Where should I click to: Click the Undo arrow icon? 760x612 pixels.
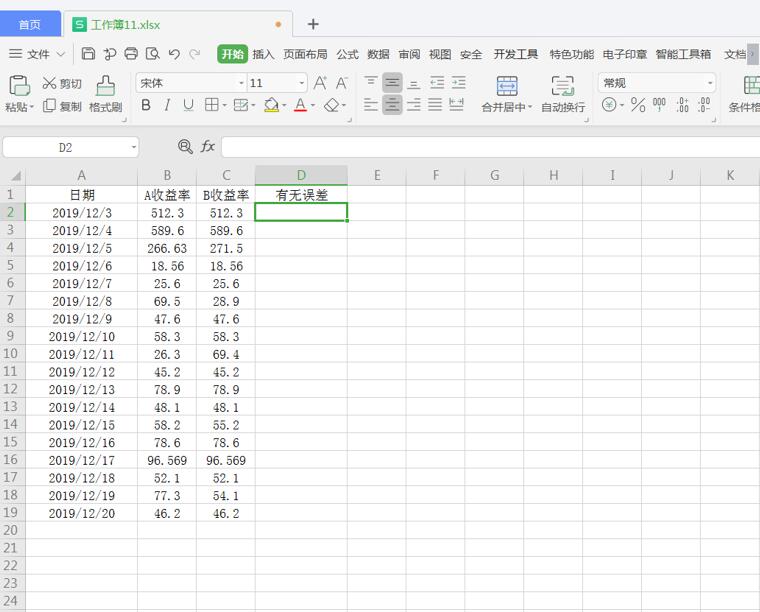point(174,54)
